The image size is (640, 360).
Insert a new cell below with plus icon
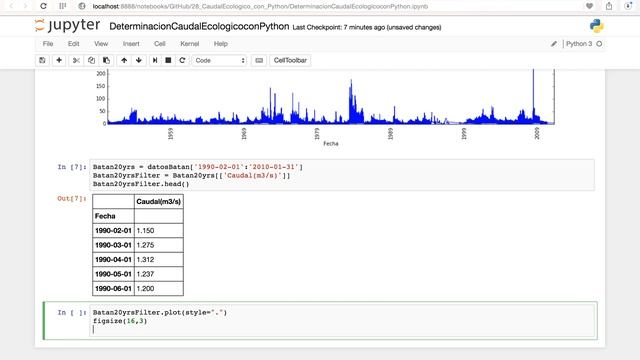click(x=59, y=60)
